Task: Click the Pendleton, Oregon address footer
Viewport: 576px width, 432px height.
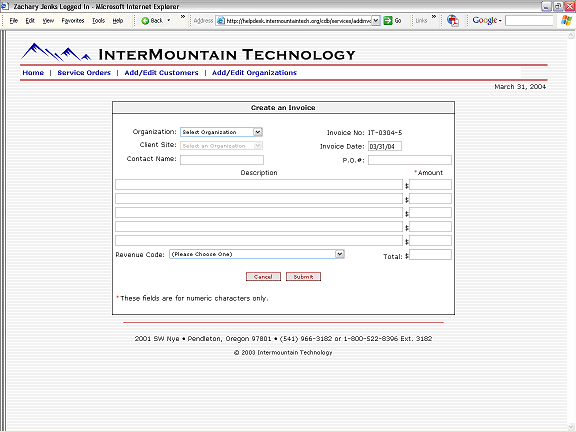Action: (x=283, y=339)
